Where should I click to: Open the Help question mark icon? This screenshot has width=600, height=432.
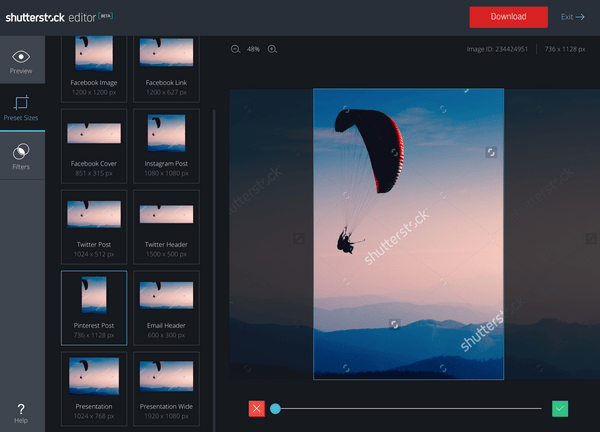click(x=21, y=413)
